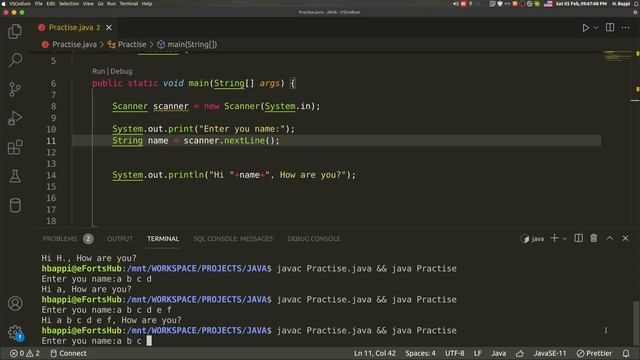The image size is (640, 360).
Task: Switch to the DEBUG CONSOLE tab
Action: tap(313, 238)
